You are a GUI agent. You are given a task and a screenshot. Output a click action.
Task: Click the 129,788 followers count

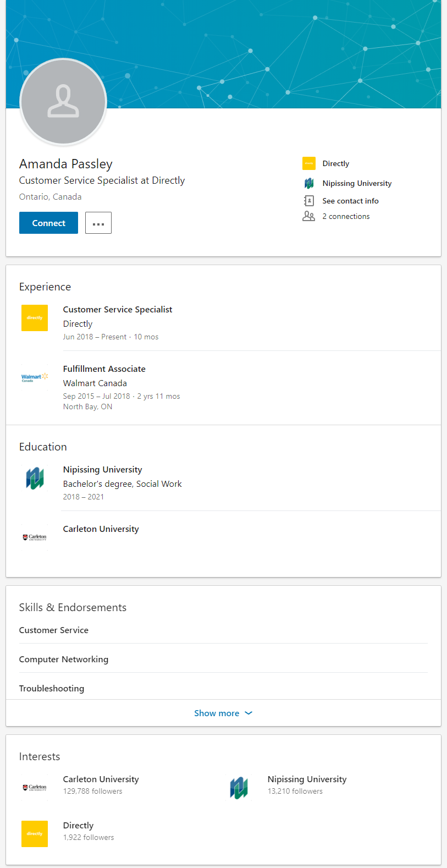(x=93, y=791)
